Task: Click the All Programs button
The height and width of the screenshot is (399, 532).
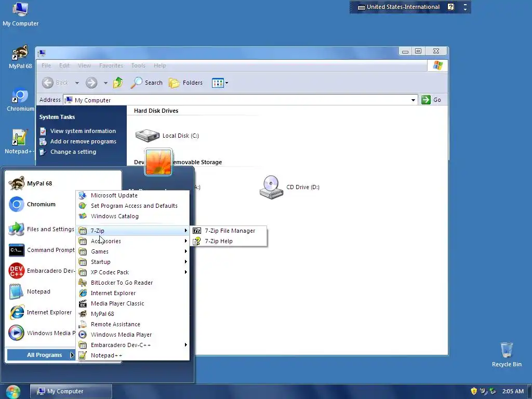Action: pyautogui.click(x=41, y=355)
